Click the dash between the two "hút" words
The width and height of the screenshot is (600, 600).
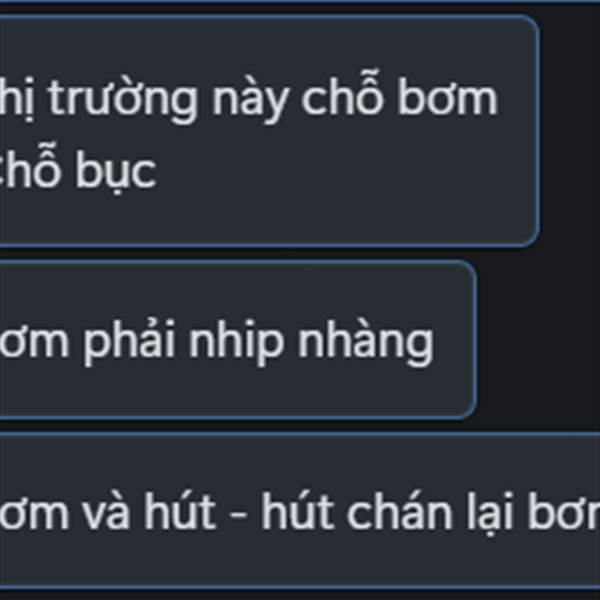pos(238,513)
